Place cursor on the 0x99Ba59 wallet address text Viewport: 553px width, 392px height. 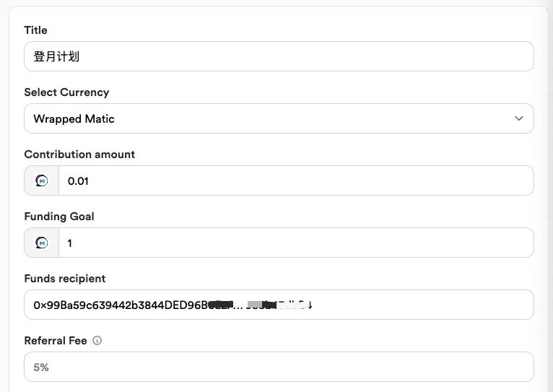[173, 305]
